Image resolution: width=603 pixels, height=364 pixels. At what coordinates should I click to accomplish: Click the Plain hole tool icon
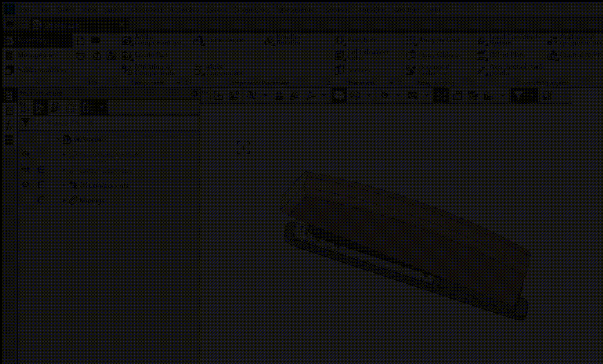click(340, 40)
